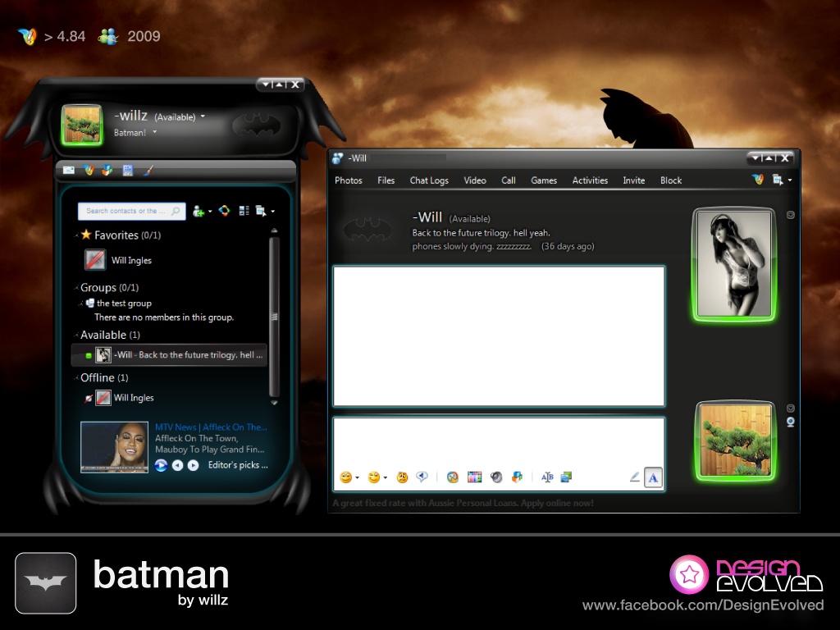Click the webcam icon beside your bonsai picture
The width and height of the screenshot is (840, 630).
tap(790, 422)
